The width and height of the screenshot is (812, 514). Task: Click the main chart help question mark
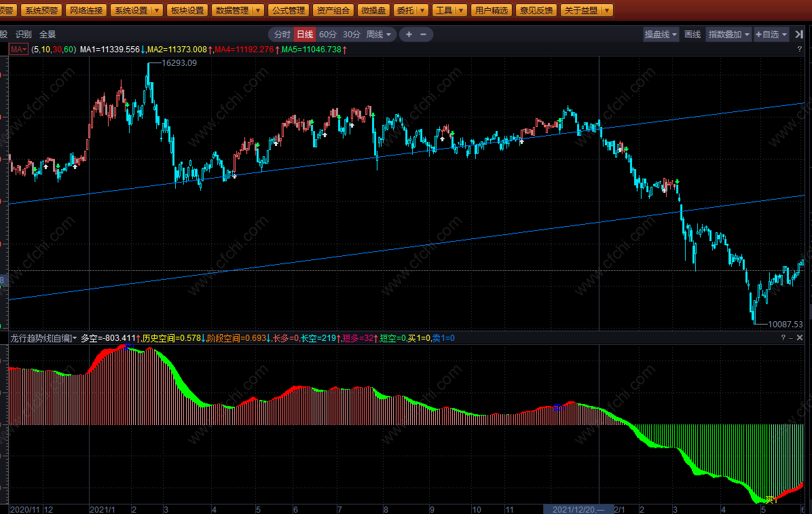(800, 49)
